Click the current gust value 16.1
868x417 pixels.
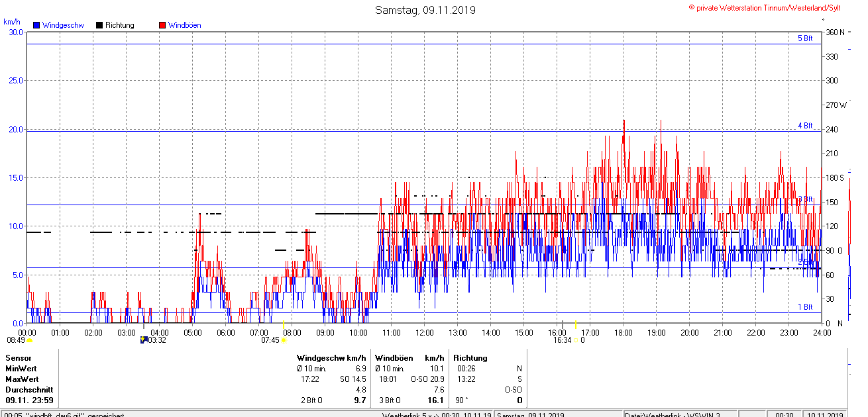tap(436, 400)
